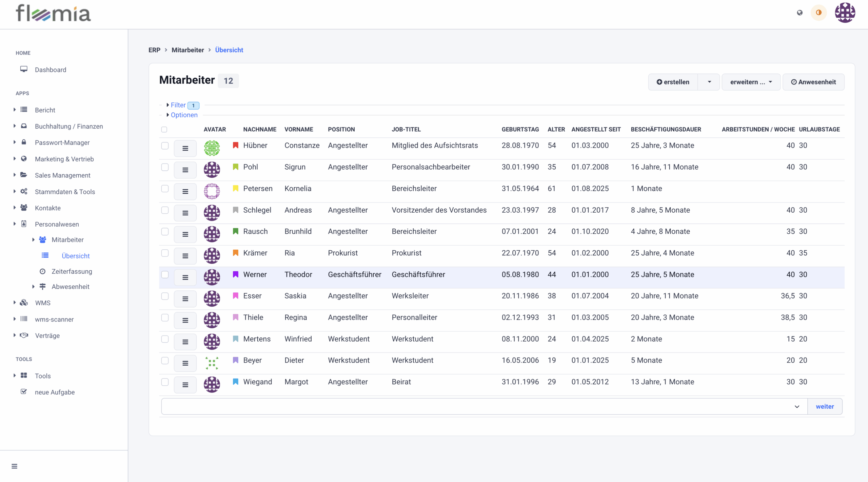Image resolution: width=868 pixels, height=482 pixels.
Task: Open the dropdown arrow next to erstellen
Action: pos(709,82)
